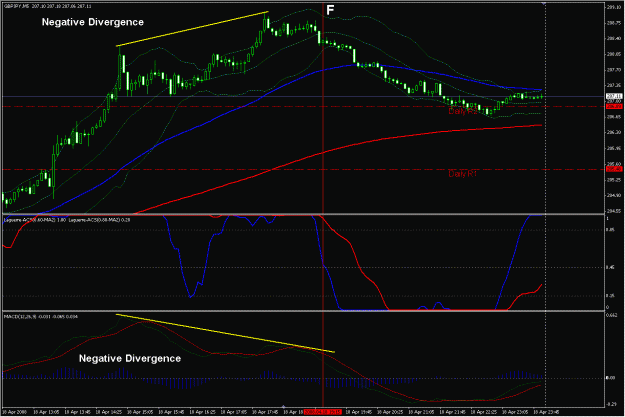
Task: Click the MACD(12,26,9) indicator label
Action: (41, 317)
